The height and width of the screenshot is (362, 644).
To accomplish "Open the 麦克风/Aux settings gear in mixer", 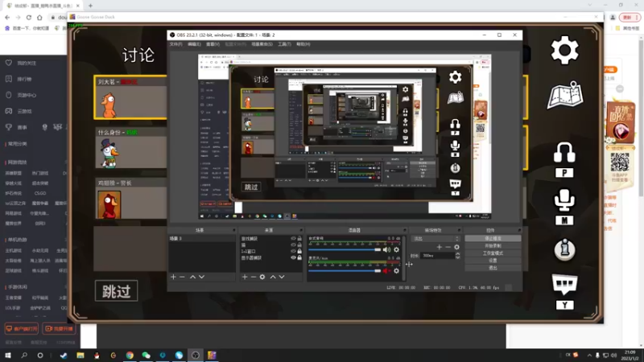I will click(x=396, y=271).
